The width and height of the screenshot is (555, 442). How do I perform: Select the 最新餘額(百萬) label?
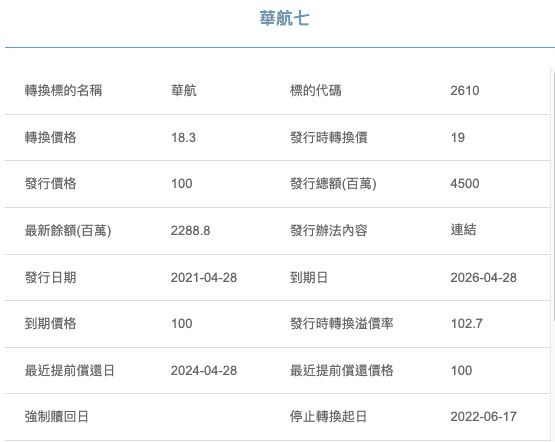(x=68, y=231)
